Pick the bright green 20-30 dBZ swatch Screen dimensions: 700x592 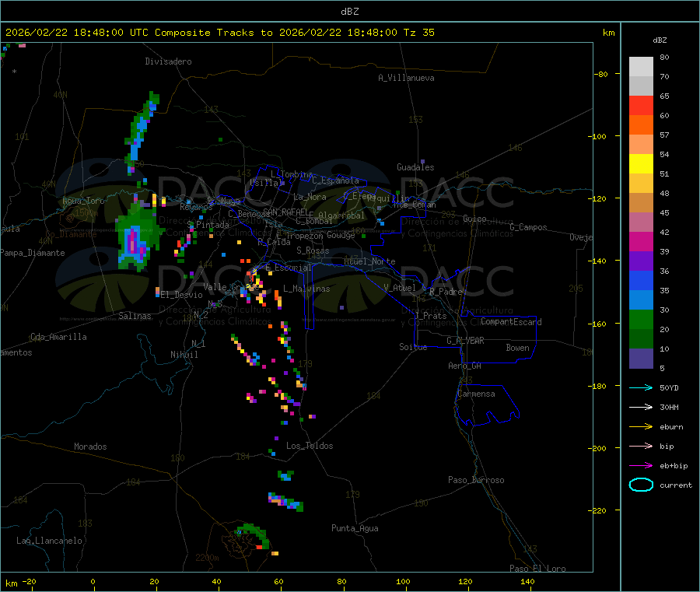coord(641,319)
